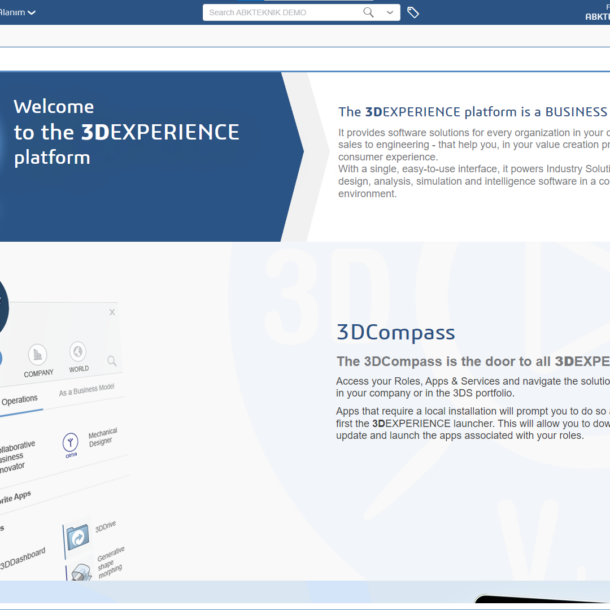The width and height of the screenshot is (610, 610).
Task: Click the search magnifier icon
Action: (x=368, y=12)
